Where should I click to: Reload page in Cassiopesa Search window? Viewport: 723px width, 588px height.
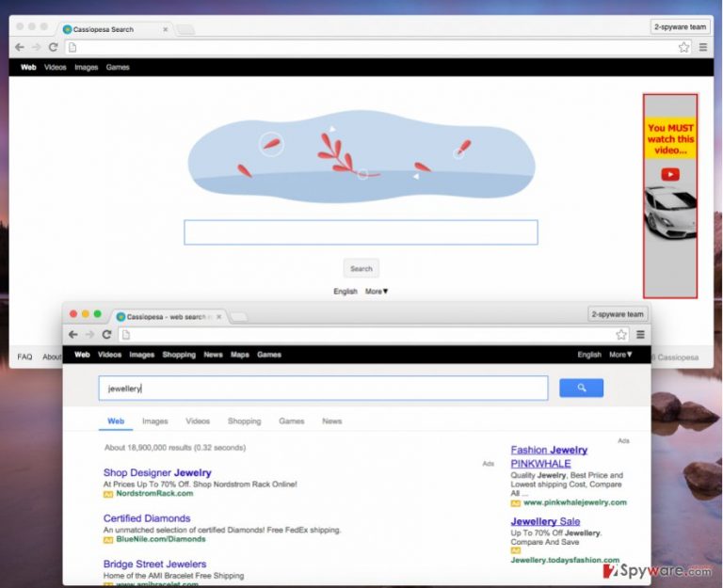(x=53, y=47)
